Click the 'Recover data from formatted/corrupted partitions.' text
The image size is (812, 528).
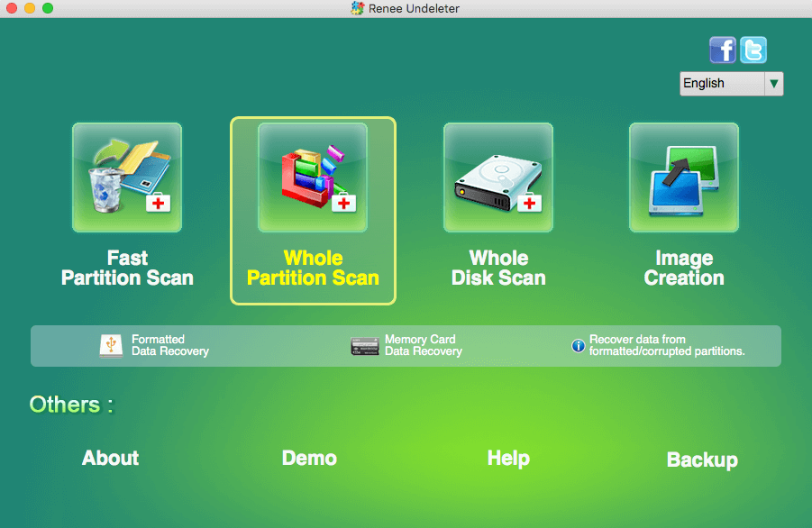click(667, 345)
